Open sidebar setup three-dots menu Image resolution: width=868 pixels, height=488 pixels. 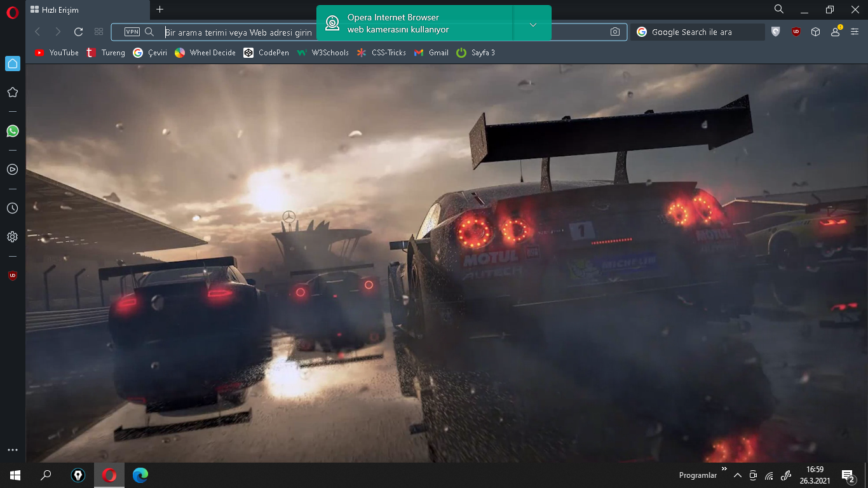(x=12, y=450)
